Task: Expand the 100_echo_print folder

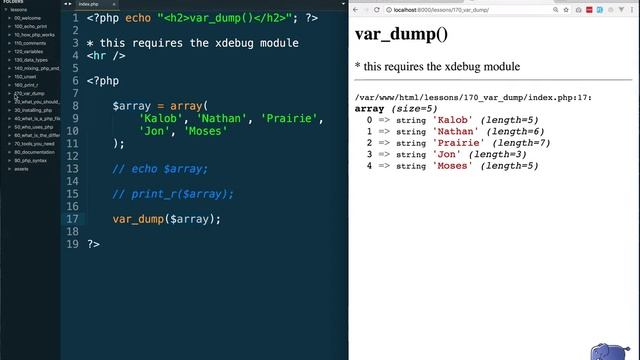Action: pos(9,27)
